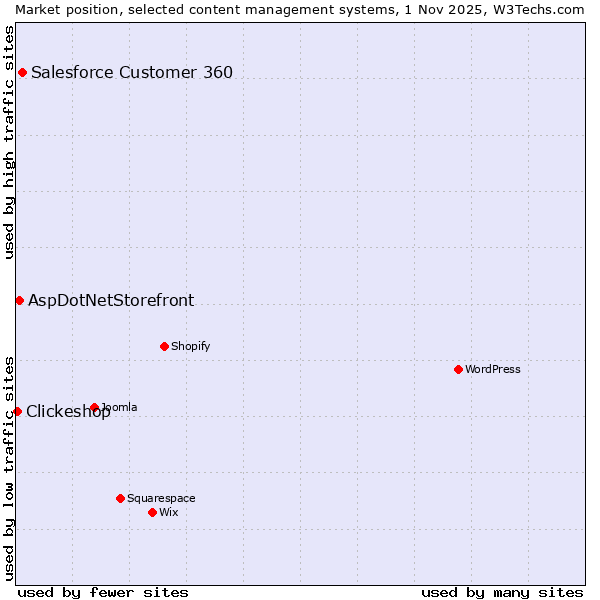Click the WordPress text label

click(493, 369)
